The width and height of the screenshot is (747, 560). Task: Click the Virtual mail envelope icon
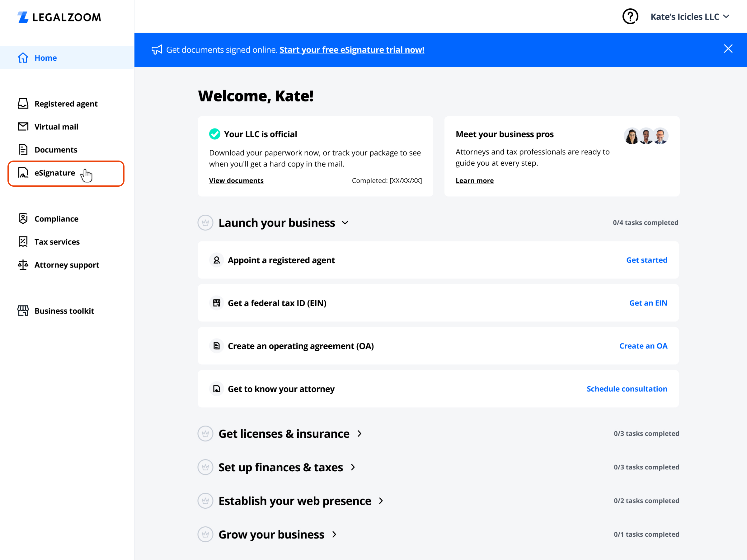[23, 127]
